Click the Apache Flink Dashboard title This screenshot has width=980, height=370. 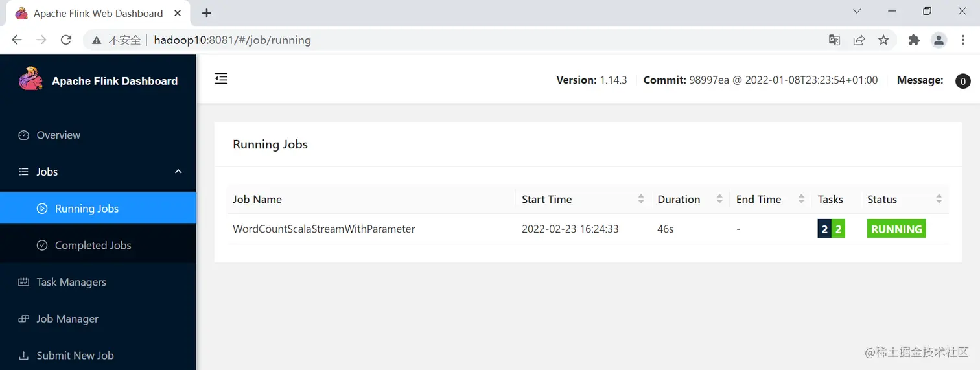point(115,81)
